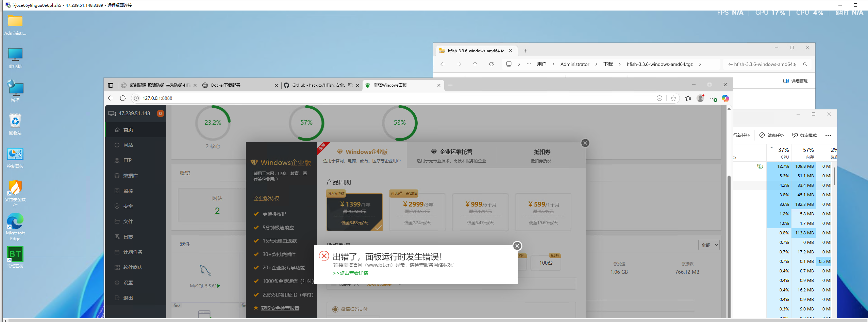Open the 回收站 desktop icon
This screenshot has width=868, height=322.
(x=15, y=124)
